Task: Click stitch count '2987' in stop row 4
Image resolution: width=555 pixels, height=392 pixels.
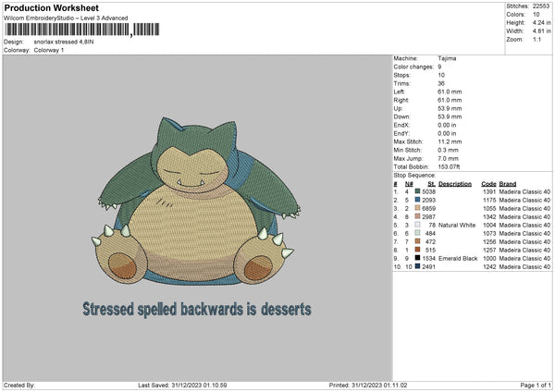Action: (428, 216)
